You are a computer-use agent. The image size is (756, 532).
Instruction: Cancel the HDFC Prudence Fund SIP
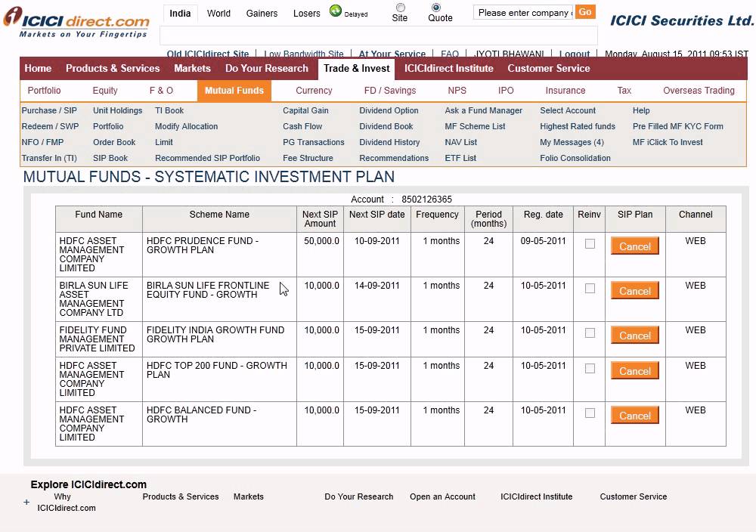pos(634,246)
